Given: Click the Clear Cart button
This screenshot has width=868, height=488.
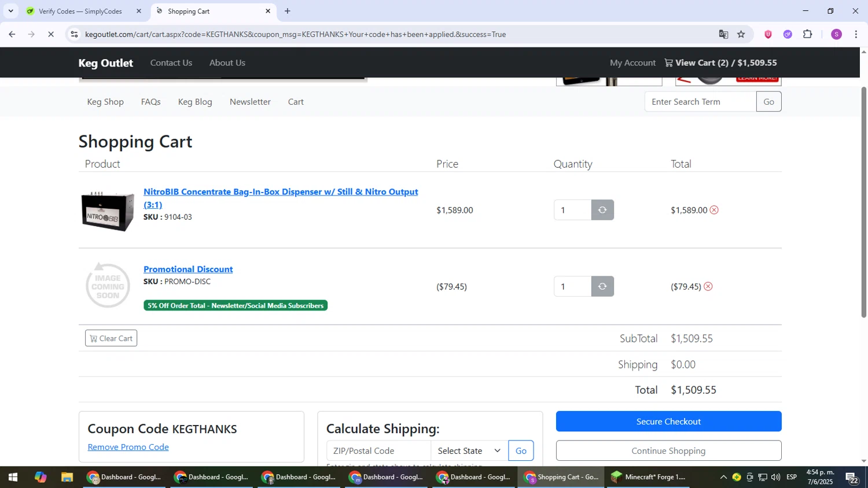Looking at the screenshot, I should pyautogui.click(x=111, y=338).
